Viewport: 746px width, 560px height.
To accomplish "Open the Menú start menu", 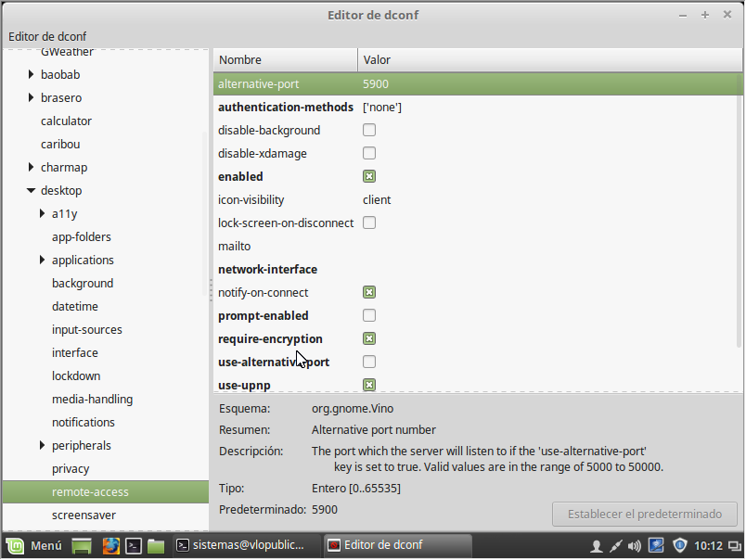I will pos(35,545).
